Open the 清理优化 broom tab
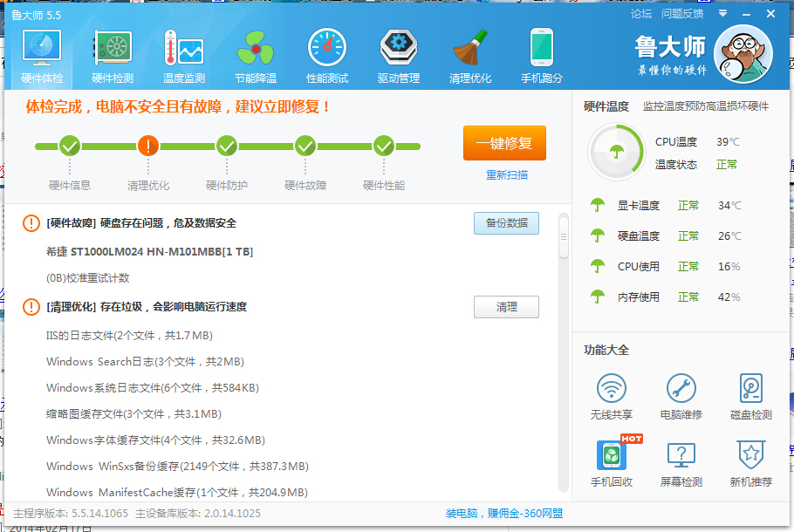The height and width of the screenshot is (532, 794). click(x=470, y=57)
